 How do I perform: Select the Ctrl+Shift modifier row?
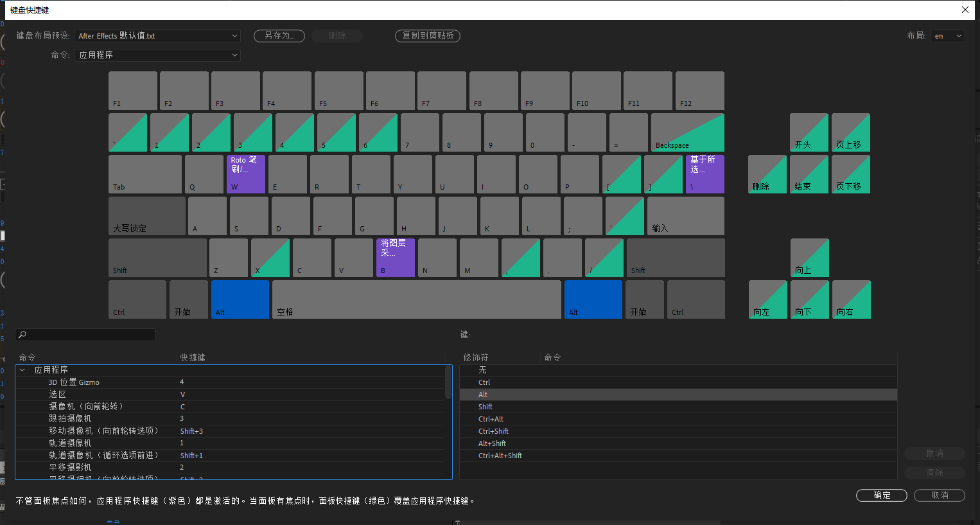click(x=678, y=431)
